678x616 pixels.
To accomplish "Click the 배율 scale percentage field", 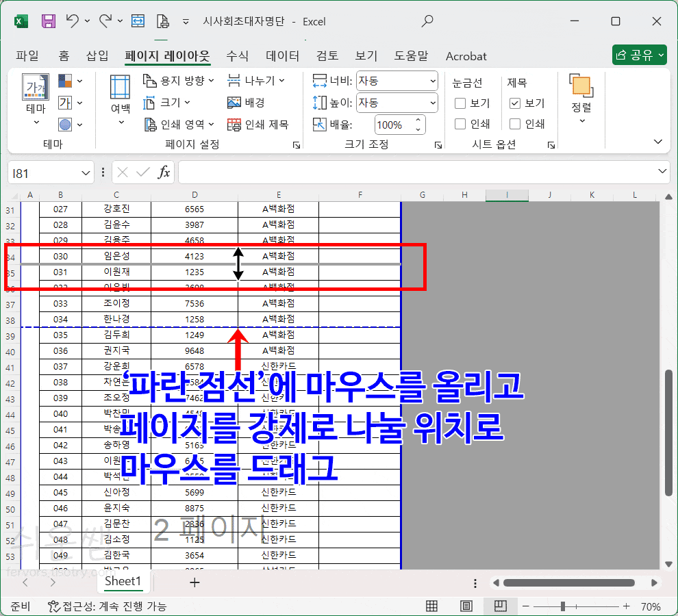I will point(394,125).
